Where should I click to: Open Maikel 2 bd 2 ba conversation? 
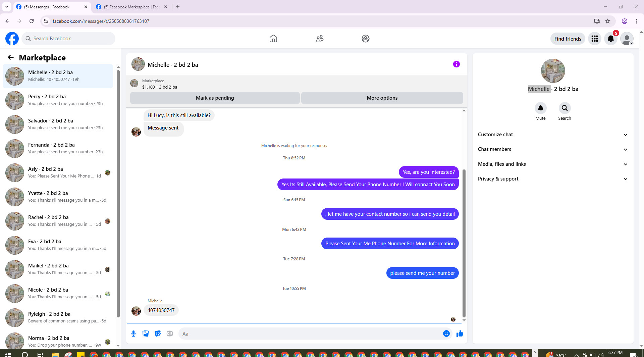click(x=58, y=269)
